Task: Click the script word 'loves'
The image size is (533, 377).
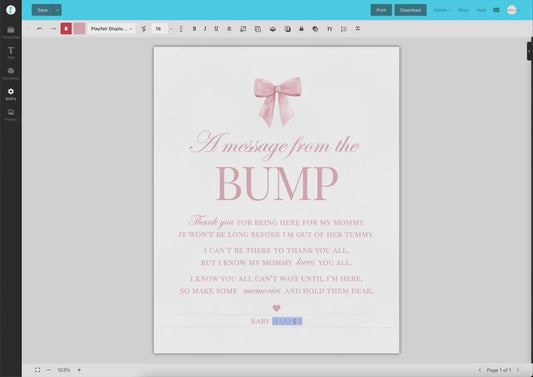Action: click(305, 262)
